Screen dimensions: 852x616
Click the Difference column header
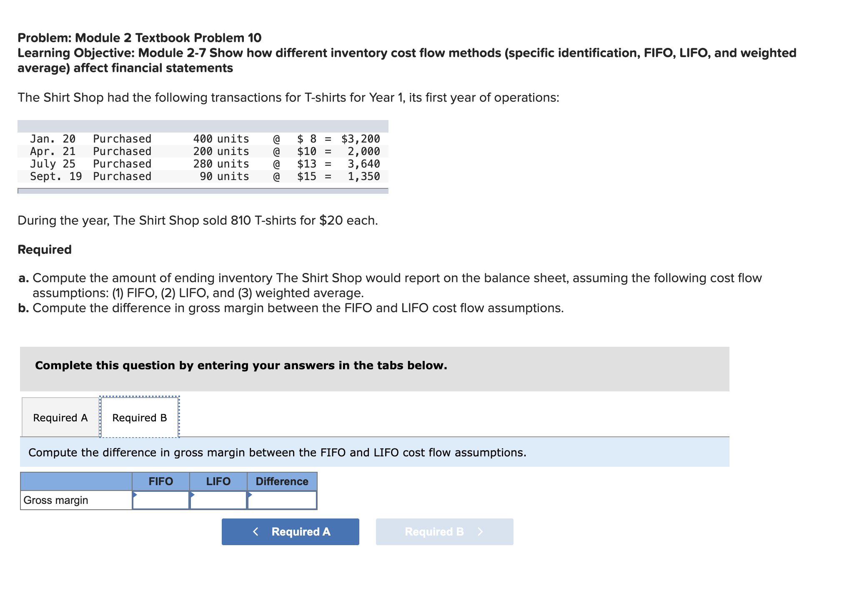pyautogui.click(x=282, y=481)
